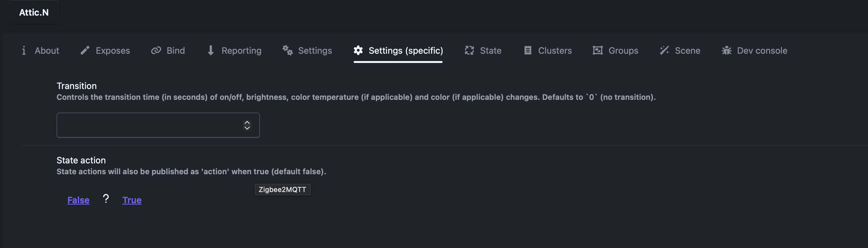
Task: Click the Bind link icon
Action: tap(156, 50)
